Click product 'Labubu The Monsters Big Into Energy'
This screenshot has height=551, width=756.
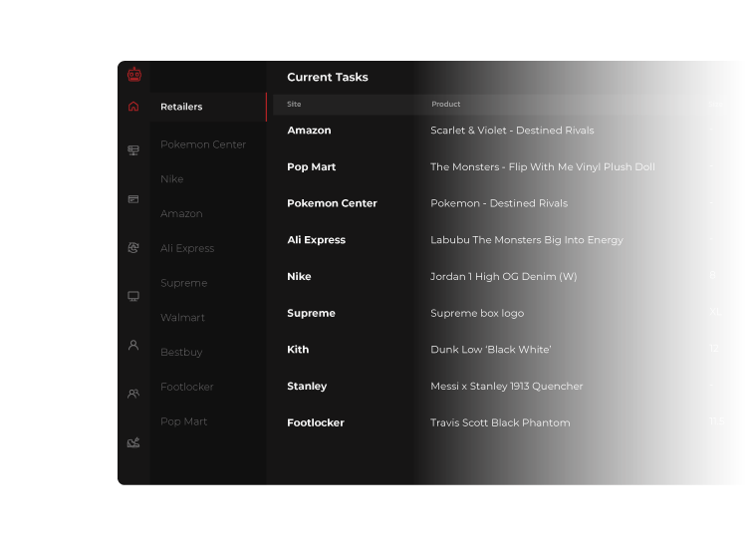pos(527,240)
